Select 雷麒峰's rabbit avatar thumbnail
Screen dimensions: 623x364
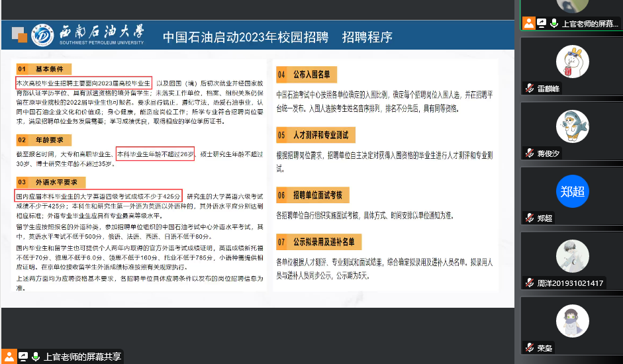click(572, 61)
